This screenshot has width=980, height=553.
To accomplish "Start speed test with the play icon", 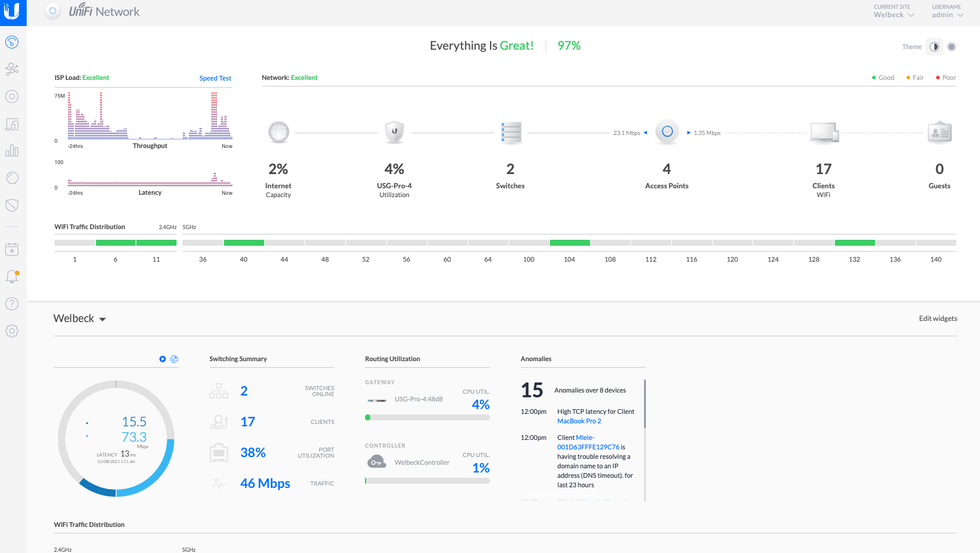I will 162,359.
